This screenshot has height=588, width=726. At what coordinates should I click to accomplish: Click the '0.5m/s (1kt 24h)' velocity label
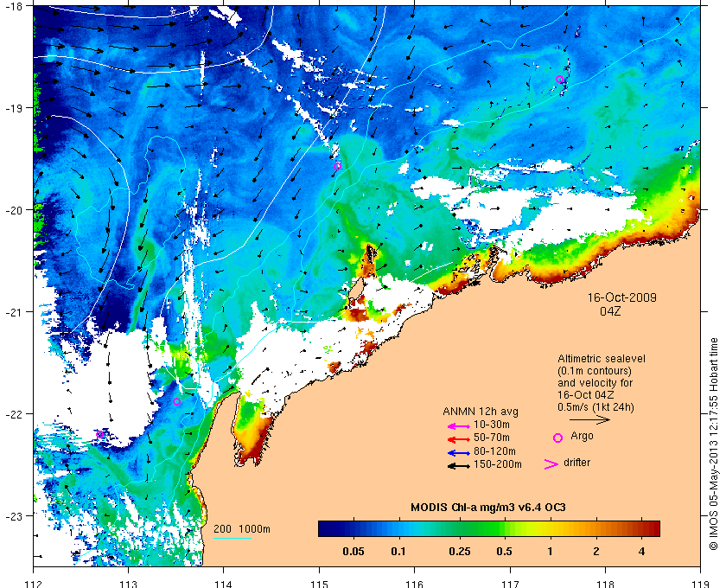coord(595,407)
